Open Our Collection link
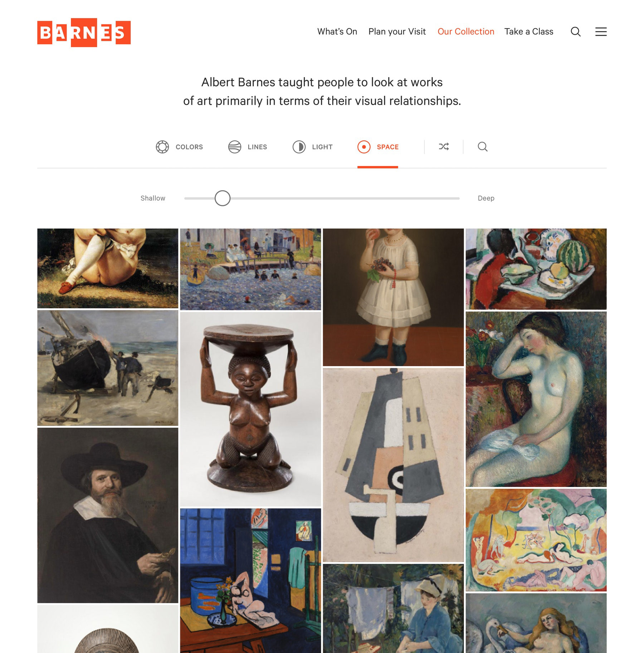 point(466,31)
